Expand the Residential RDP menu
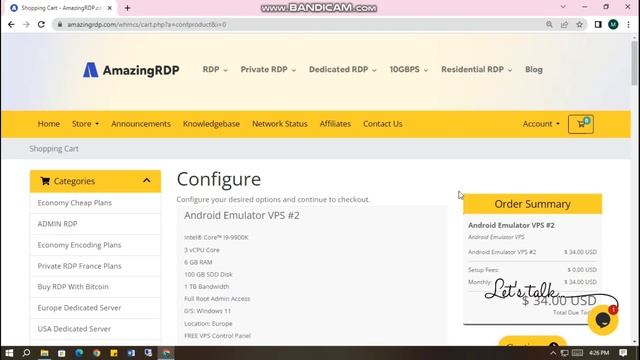This screenshot has height=360, width=640. pos(476,69)
